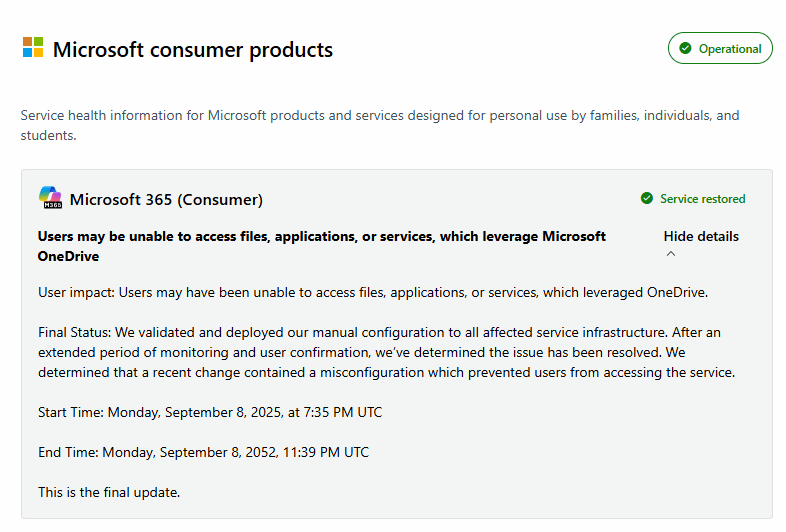Click the Hide details link
Image resolution: width=786 pixels, height=532 pixels.
[701, 237]
